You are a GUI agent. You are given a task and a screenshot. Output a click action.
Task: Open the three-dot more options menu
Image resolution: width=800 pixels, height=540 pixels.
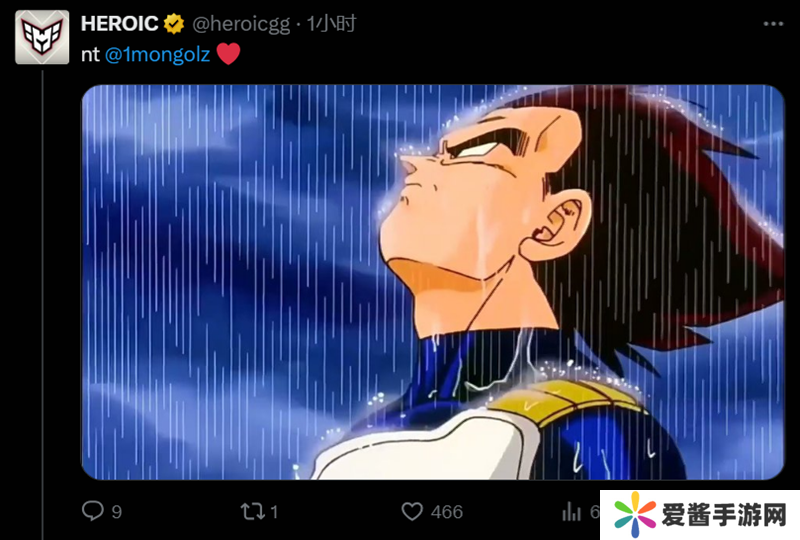pyautogui.click(x=773, y=23)
